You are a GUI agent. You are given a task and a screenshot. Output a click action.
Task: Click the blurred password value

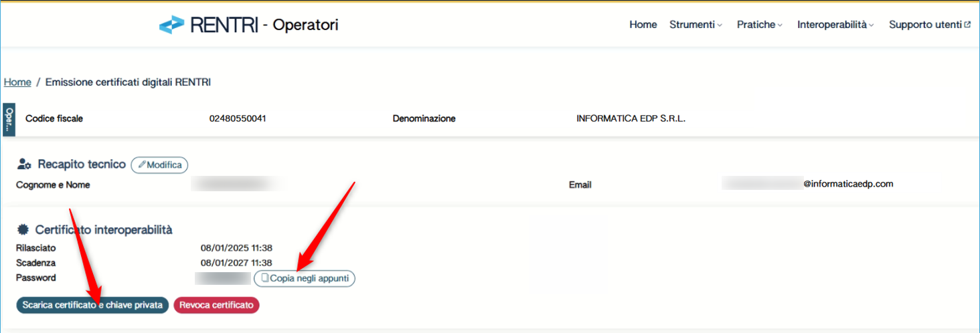pyautogui.click(x=222, y=277)
